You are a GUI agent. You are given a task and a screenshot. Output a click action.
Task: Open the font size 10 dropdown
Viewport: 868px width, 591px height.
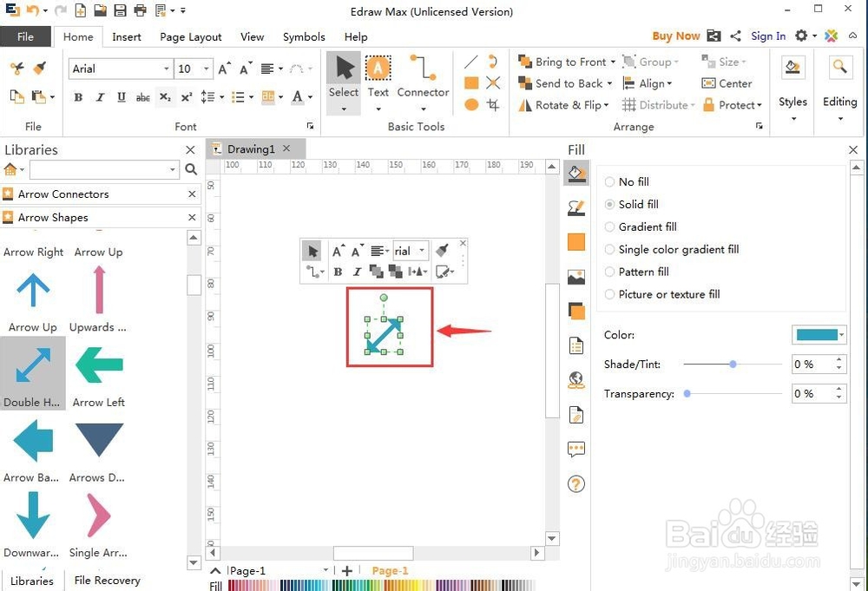[x=207, y=69]
